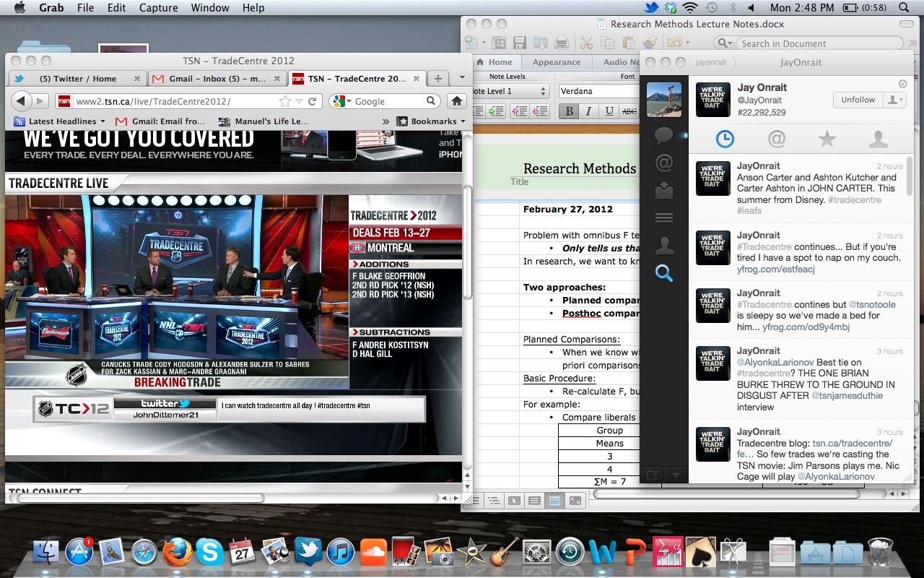Open Note Level 1 dropdown in Word
Screen dimensions: 924x578
[511, 91]
